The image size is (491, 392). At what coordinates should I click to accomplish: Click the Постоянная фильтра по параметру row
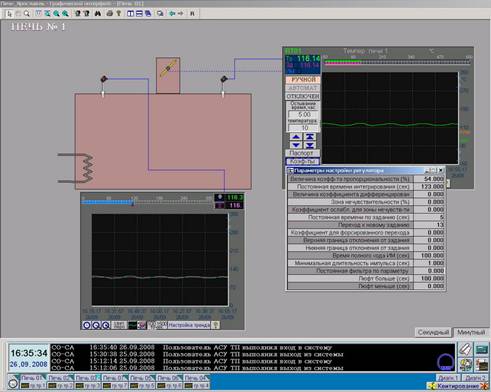click(x=366, y=271)
